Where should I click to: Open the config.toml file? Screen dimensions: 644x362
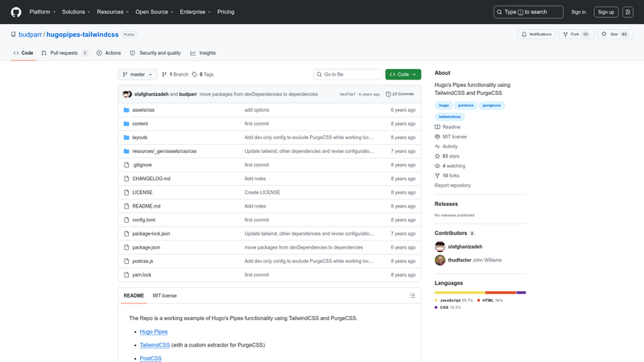click(x=144, y=220)
